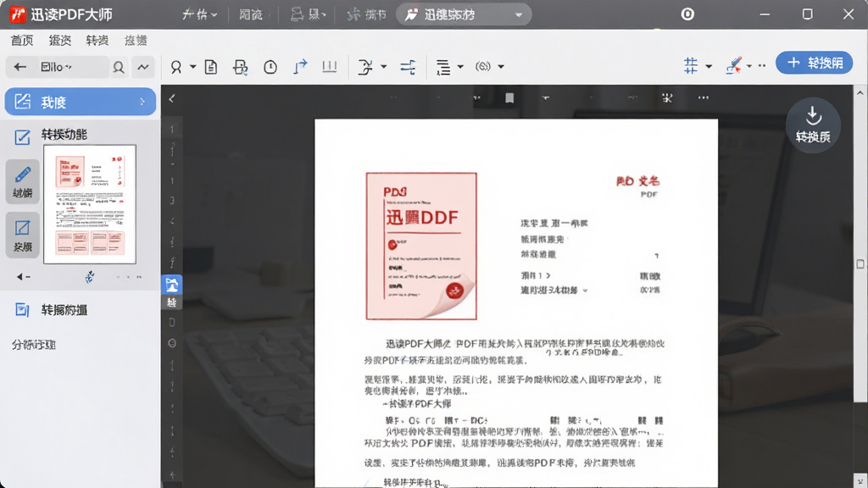Expand arrow beside the merge arrows icon
Screen dimensions: 868x488
[383, 67]
